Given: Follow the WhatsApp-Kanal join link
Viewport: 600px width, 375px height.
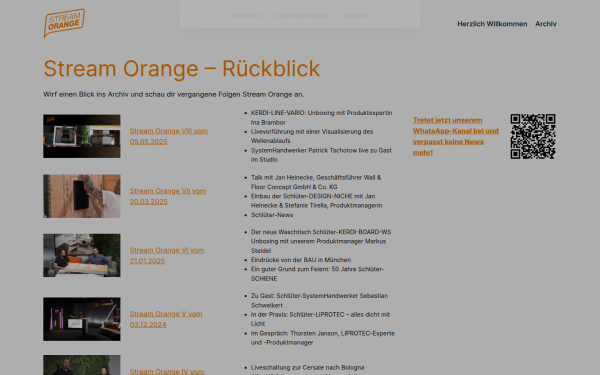Looking at the screenshot, I should [x=455, y=136].
